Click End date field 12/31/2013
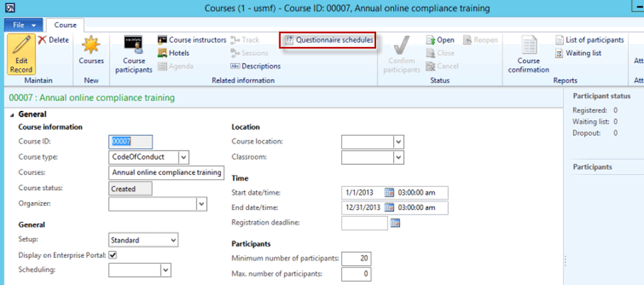The width and height of the screenshot is (644, 285). point(363,208)
